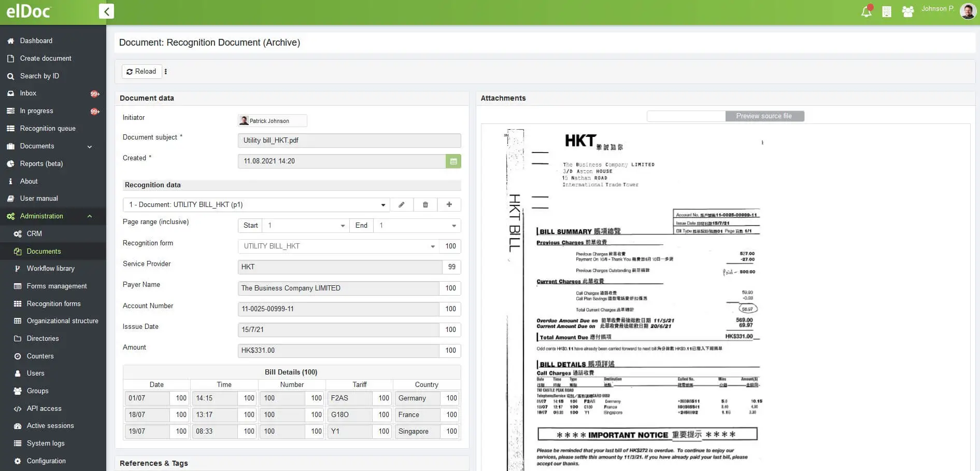Open the Start page range dropdown
The image size is (980, 471).
pyautogui.click(x=343, y=226)
